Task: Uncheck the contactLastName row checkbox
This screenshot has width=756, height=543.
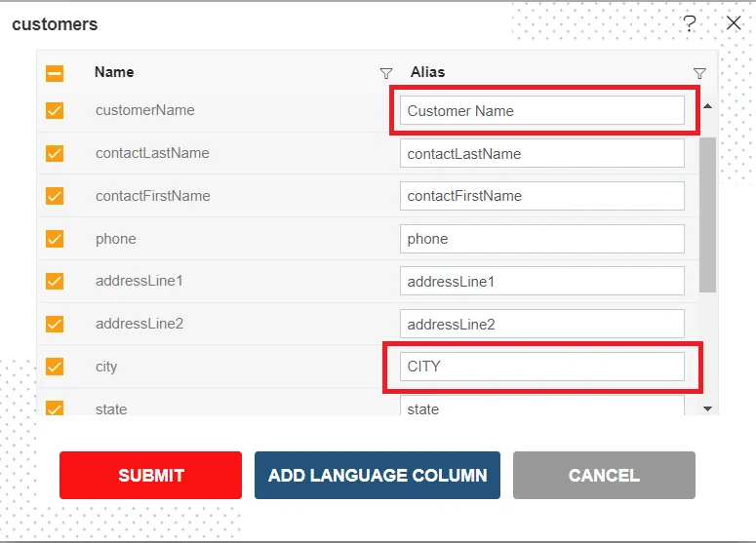Action: coord(55,154)
